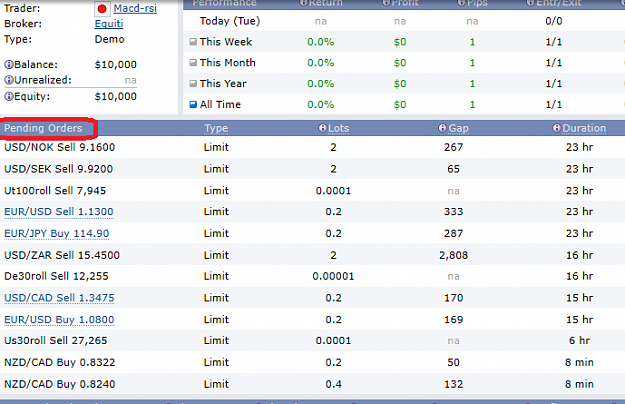This screenshot has width=625, height=404.
Task: Open the Macd-rsi trader link
Action: pos(135,8)
